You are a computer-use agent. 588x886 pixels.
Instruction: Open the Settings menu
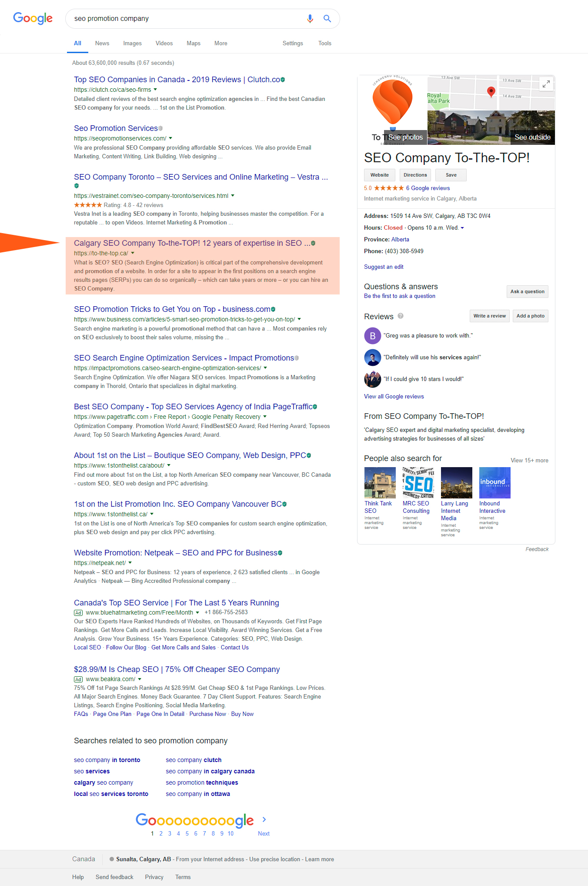point(293,43)
